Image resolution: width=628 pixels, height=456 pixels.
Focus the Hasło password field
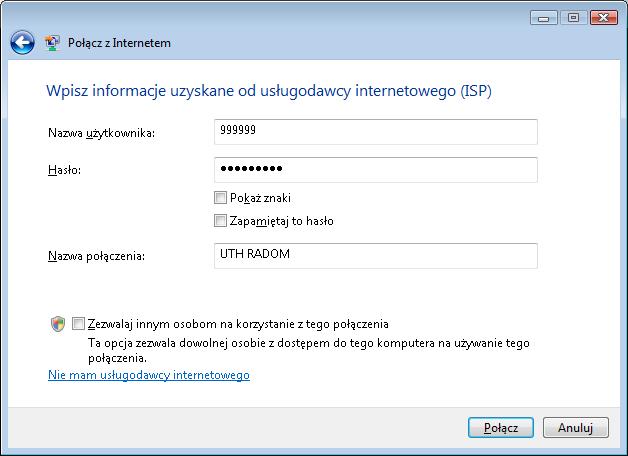coord(375,170)
